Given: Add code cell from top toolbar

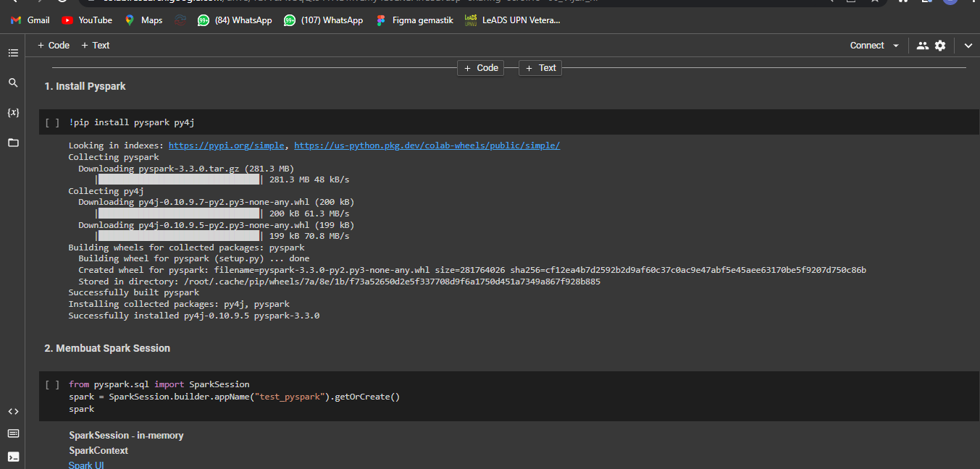Looking at the screenshot, I should [x=54, y=45].
